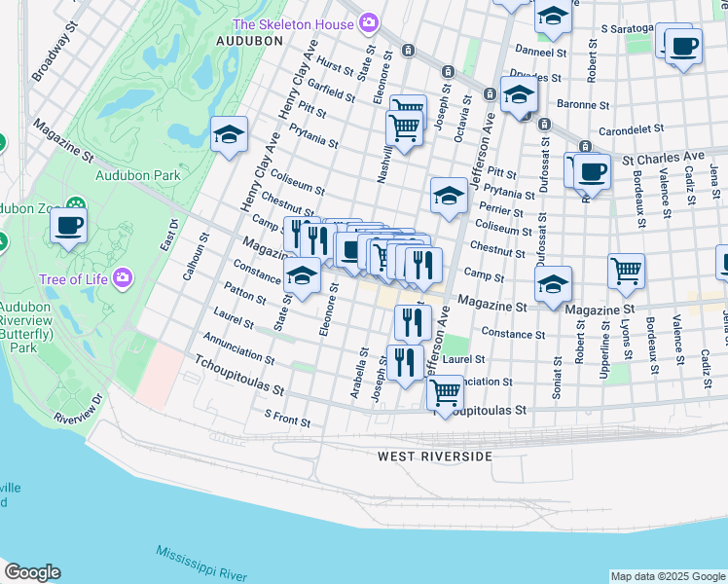Open the Google logo link
This screenshot has height=584, width=728.
point(32,572)
